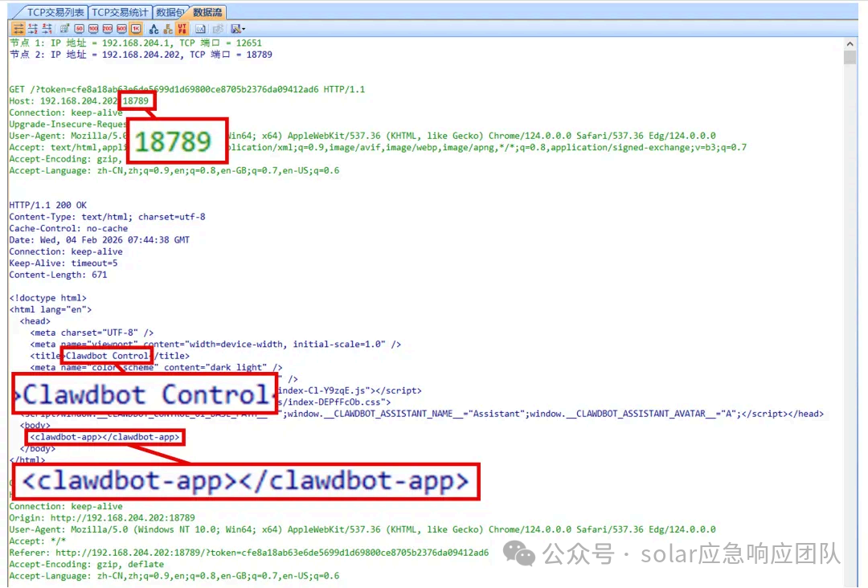
Task: Switch to the TCP交易统计 tab
Action: coord(120,12)
